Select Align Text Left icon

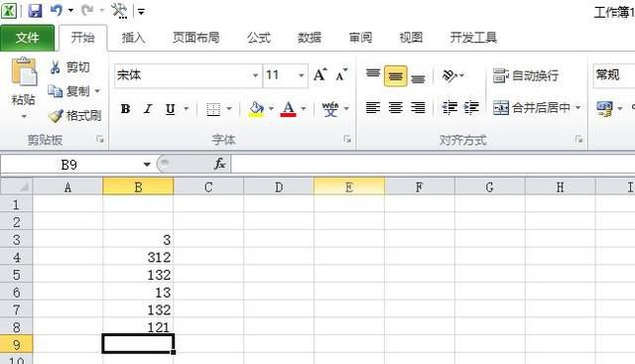[x=373, y=108]
